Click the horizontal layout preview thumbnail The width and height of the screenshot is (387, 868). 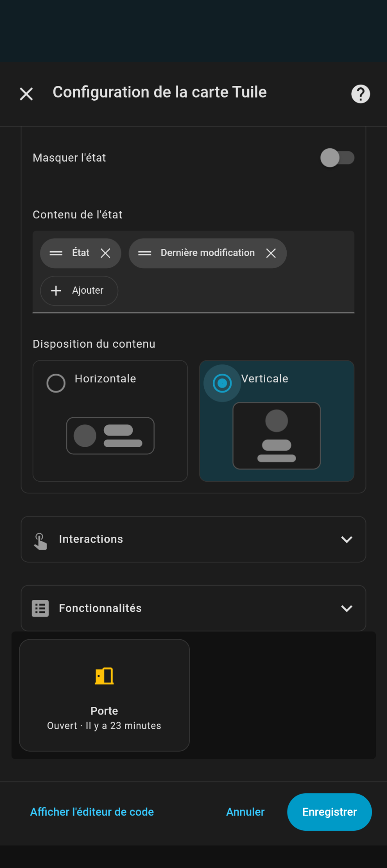(x=110, y=436)
